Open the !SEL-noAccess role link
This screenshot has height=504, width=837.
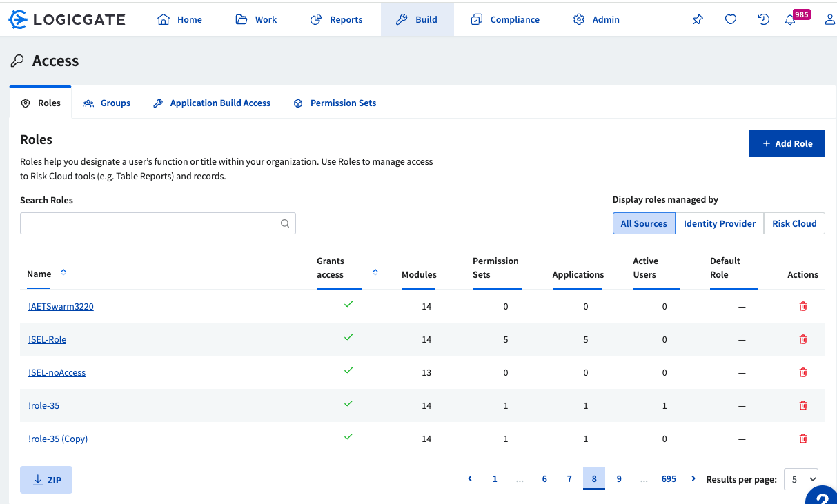pyautogui.click(x=57, y=372)
